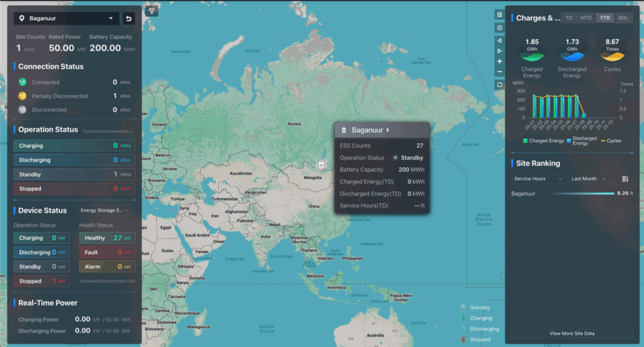Click the Baganuur site marker on map
644x347 pixels.
click(x=321, y=165)
